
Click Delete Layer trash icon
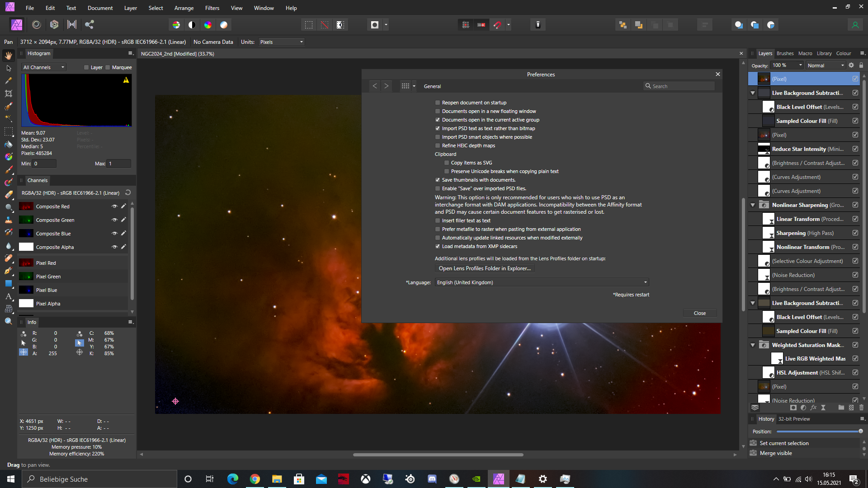[x=861, y=408]
